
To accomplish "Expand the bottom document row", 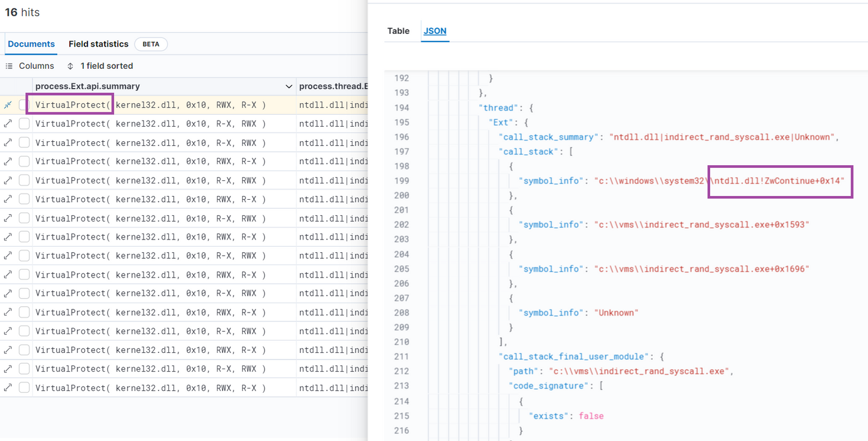I will 7,387.
